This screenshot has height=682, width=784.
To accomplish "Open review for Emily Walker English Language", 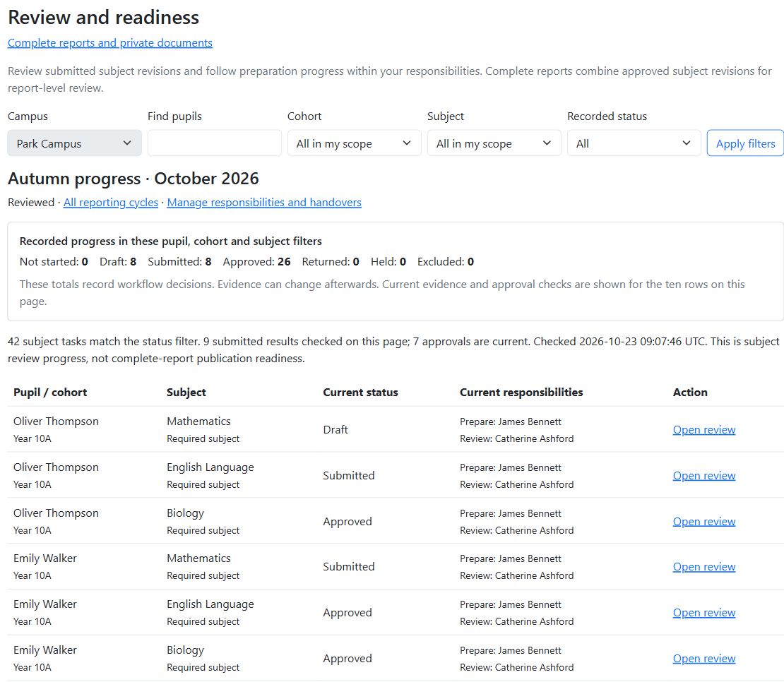I will pos(704,613).
